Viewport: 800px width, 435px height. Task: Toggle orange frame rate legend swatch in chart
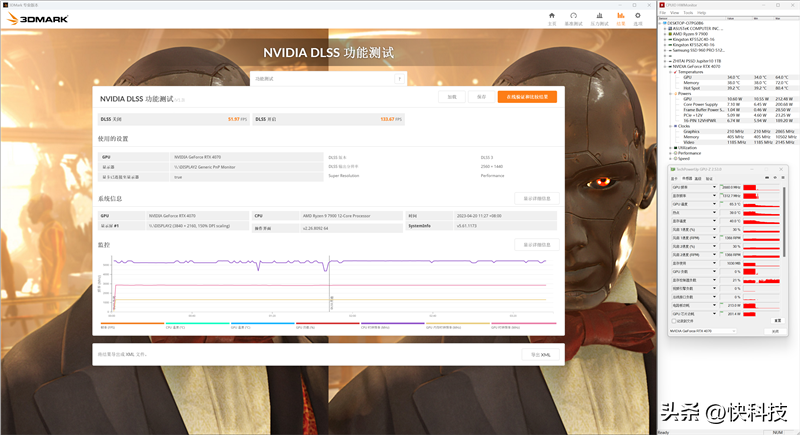click(x=132, y=323)
